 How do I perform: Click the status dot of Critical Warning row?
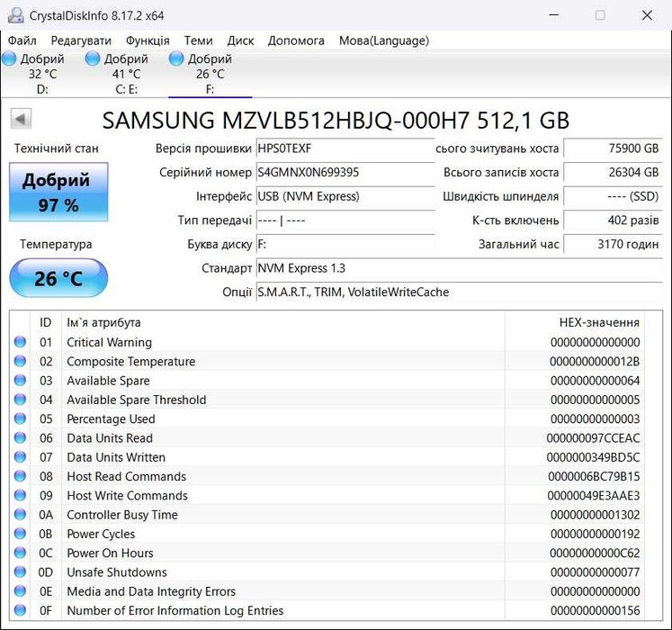[x=20, y=342]
